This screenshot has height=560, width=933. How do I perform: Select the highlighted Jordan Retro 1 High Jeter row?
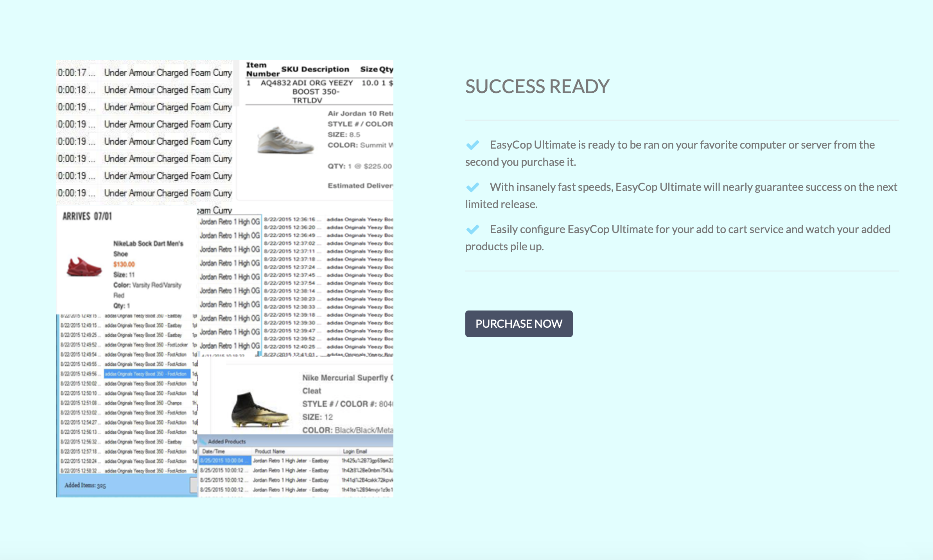point(290,461)
